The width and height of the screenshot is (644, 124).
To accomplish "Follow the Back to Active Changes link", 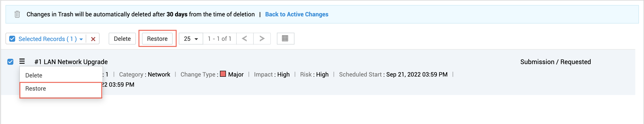I will [x=296, y=14].
